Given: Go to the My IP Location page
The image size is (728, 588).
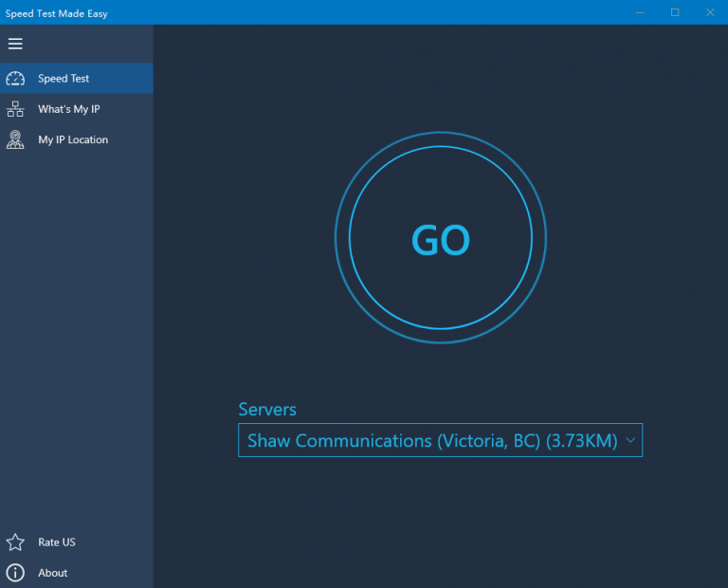Looking at the screenshot, I should click(x=73, y=139).
